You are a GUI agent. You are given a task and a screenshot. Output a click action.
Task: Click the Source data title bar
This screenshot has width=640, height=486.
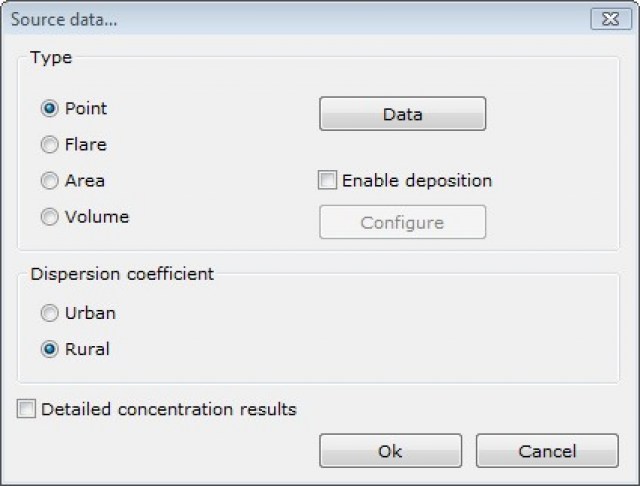click(x=300, y=18)
